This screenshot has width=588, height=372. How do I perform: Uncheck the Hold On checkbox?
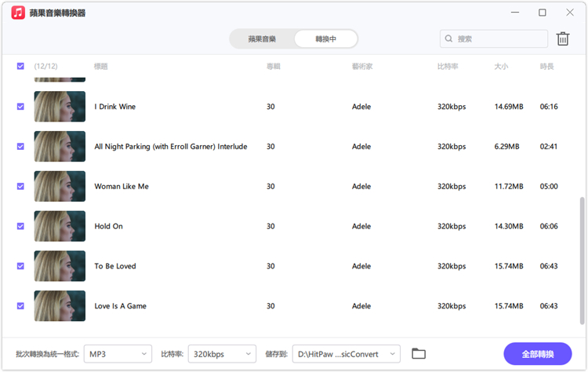pyautogui.click(x=20, y=226)
